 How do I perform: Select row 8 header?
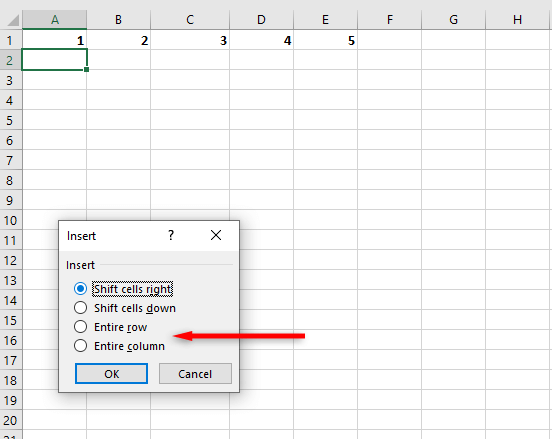tap(11, 180)
